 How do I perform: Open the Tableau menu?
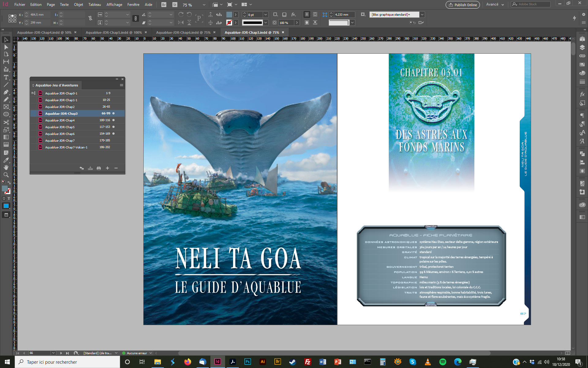point(95,5)
